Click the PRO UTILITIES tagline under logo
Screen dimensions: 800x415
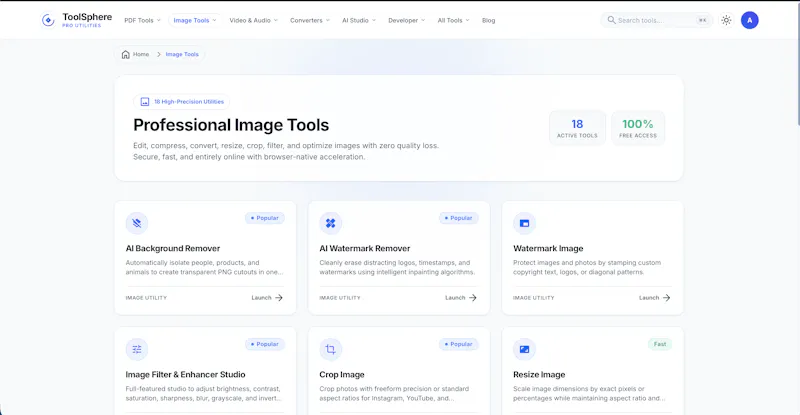point(82,26)
